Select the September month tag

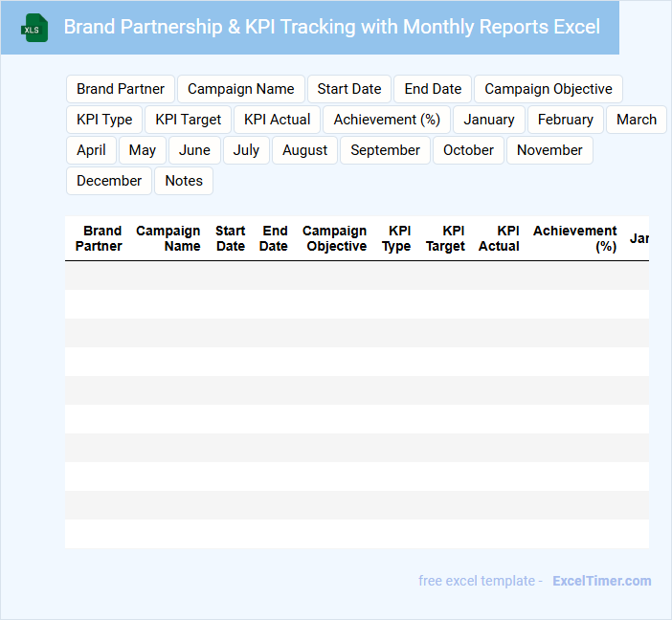pos(385,150)
